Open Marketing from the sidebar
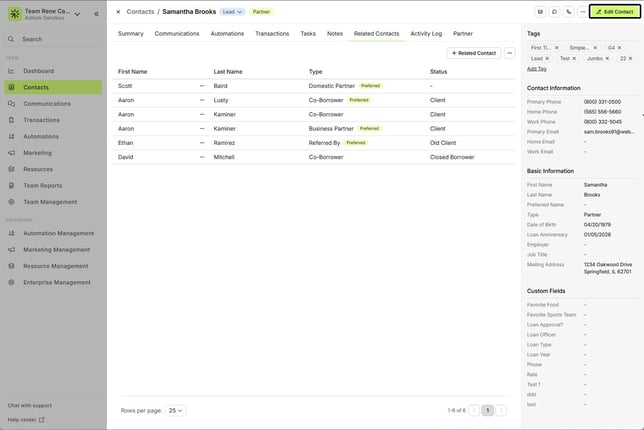This screenshot has height=430, width=644. [37, 153]
